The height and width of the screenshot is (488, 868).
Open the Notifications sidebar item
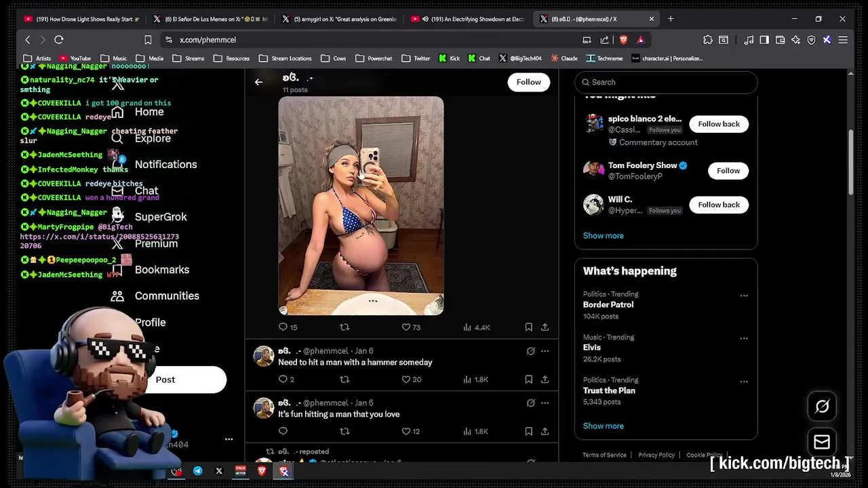click(x=154, y=164)
